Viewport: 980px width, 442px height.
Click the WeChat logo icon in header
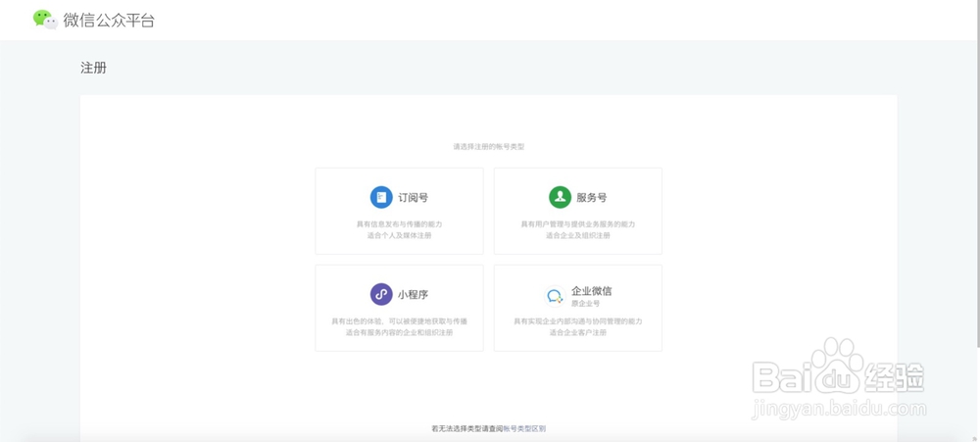[45, 20]
